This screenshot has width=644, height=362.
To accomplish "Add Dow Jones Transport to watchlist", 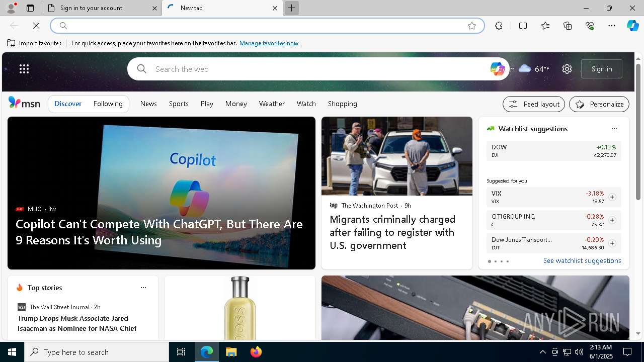I will [x=612, y=243].
